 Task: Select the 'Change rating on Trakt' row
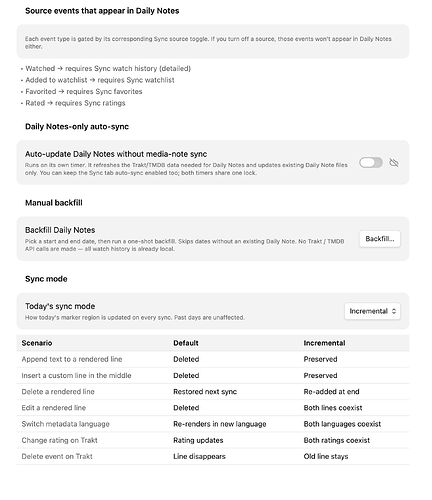pos(213,440)
